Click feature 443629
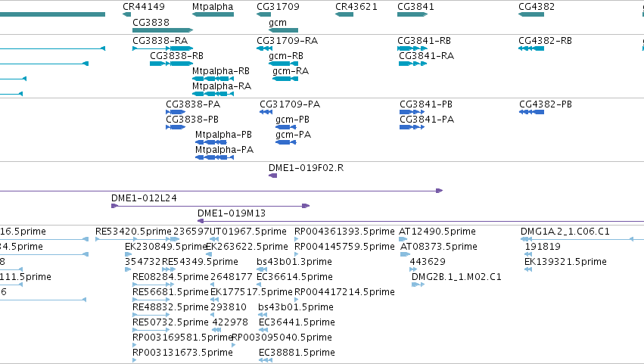Viewport: 644px width, 364px height. pyautogui.click(x=428, y=262)
